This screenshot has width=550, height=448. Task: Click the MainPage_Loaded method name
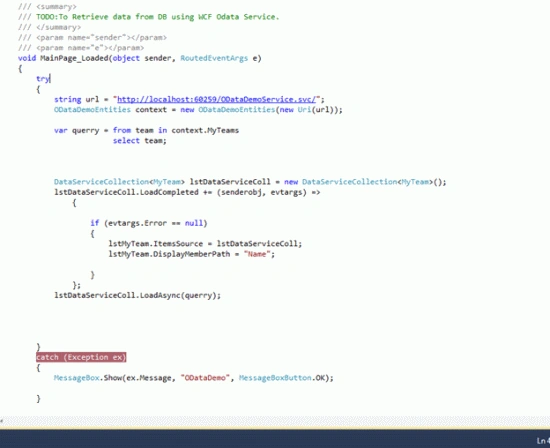(74, 58)
